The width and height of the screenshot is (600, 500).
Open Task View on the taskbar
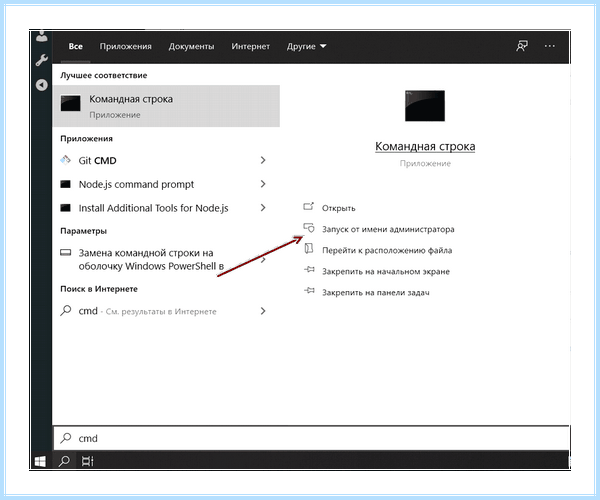[x=87, y=461]
